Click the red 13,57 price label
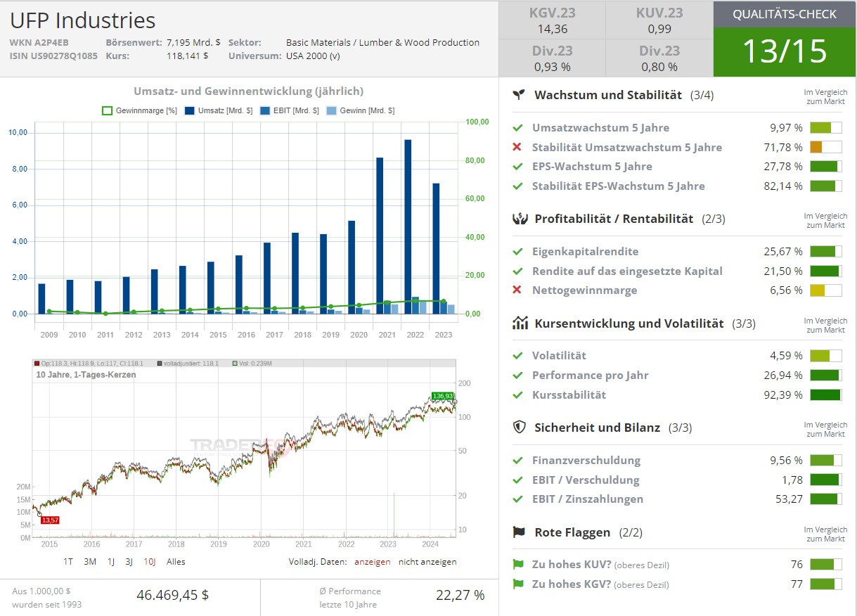 pos(50,520)
